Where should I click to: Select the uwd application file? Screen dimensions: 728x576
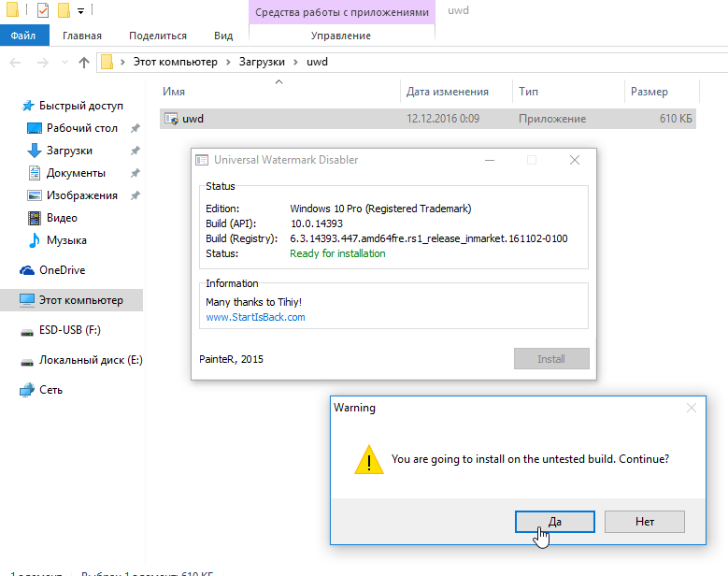coord(428,119)
